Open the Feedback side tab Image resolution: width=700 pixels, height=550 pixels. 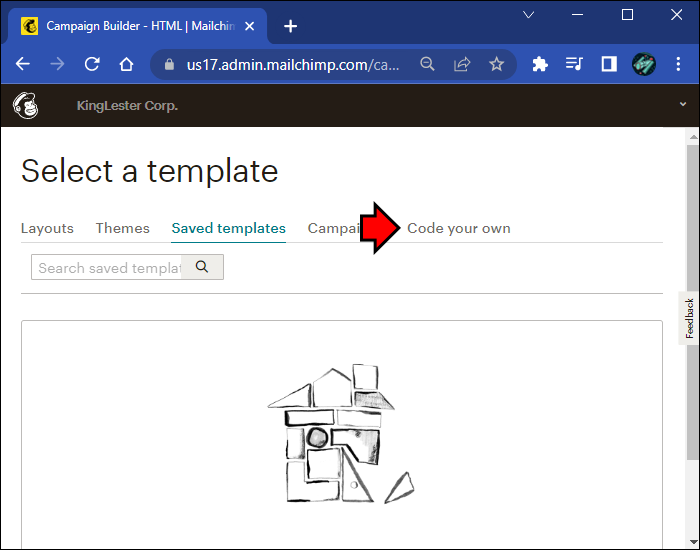pos(689,318)
